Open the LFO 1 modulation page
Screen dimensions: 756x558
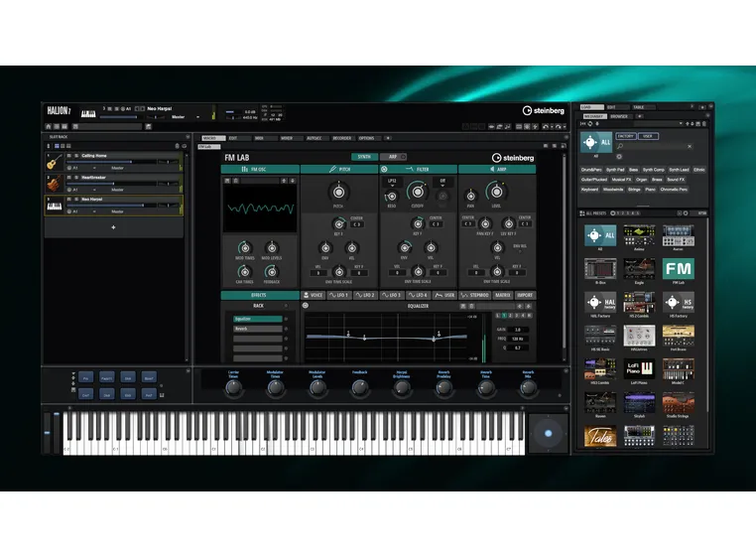point(339,295)
